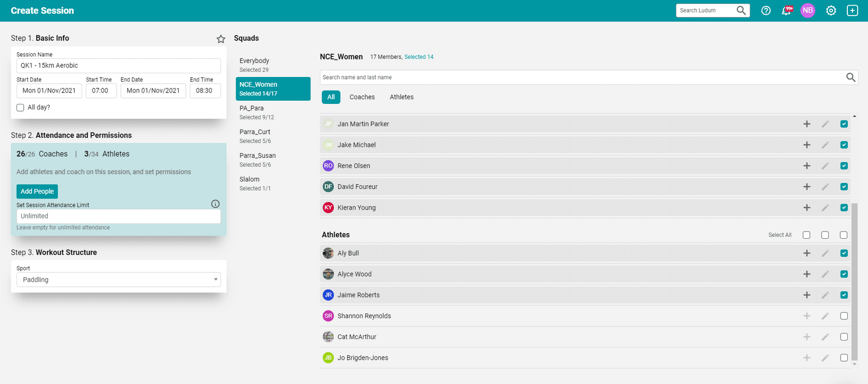Image resolution: width=868 pixels, height=384 pixels.
Task: Click the plus icon for Jan Martin Parker
Action: (x=807, y=124)
